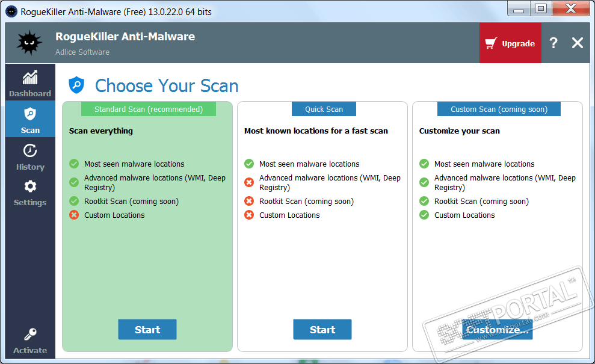Switch to the History label in sidebar
The height and width of the screenshot is (364, 595).
[30, 167]
